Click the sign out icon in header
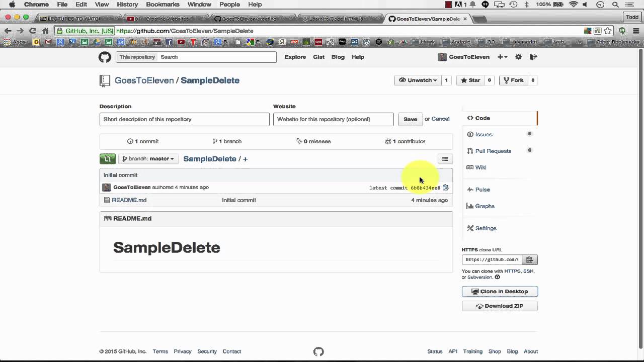Viewport: 644px width, 362px height. pyautogui.click(x=533, y=57)
